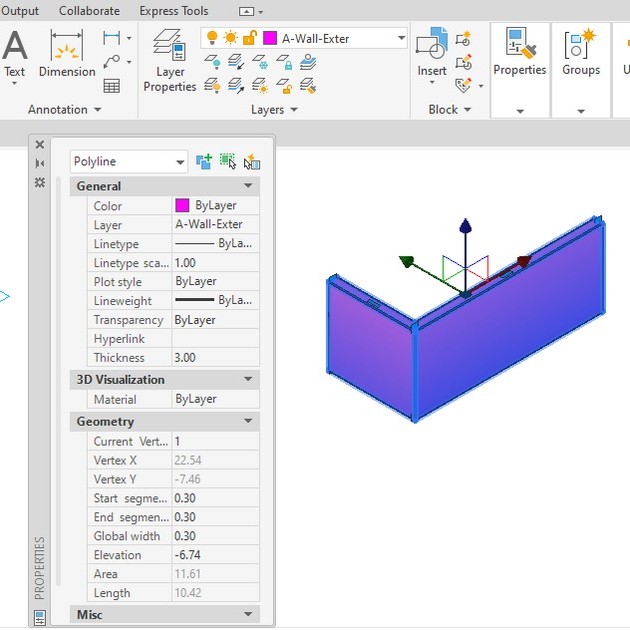Click the Create Block icon

click(x=463, y=38)
